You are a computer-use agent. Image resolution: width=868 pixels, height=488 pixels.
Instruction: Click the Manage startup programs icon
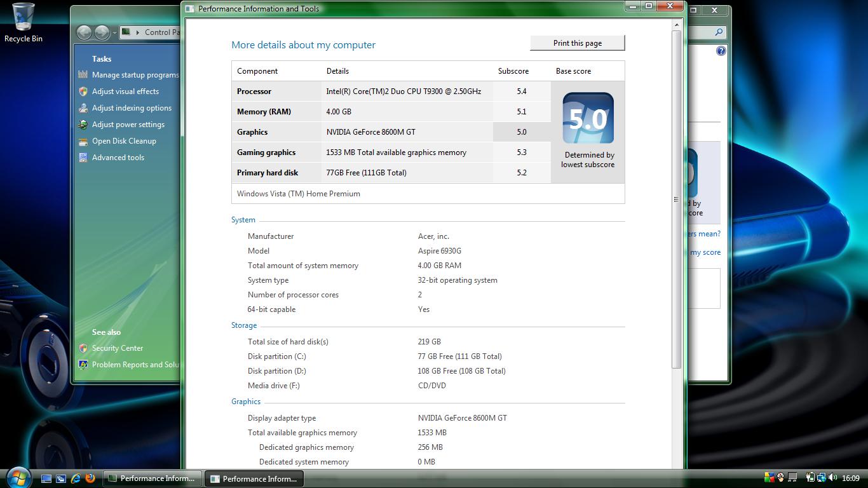click(x=83, y=74)
